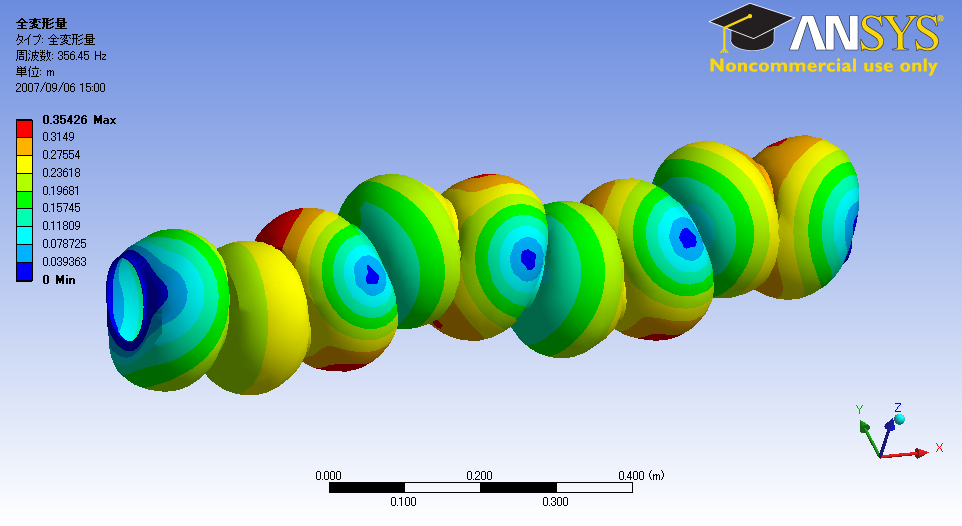The height and width of the screenshot is (526, 962).
Task: Click the 0.400 (m) label on the scale ruler
Action: tap(641, 476)
